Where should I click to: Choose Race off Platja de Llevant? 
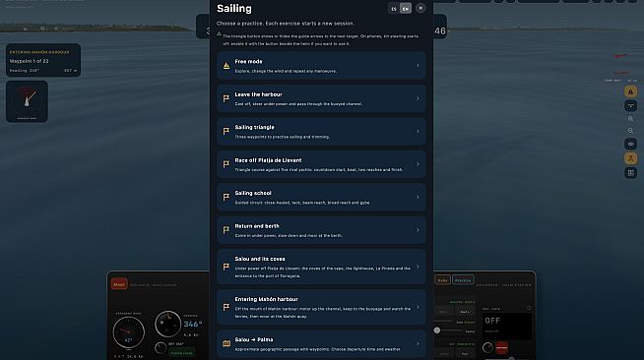pyautogui.click(x=321, y=164)
